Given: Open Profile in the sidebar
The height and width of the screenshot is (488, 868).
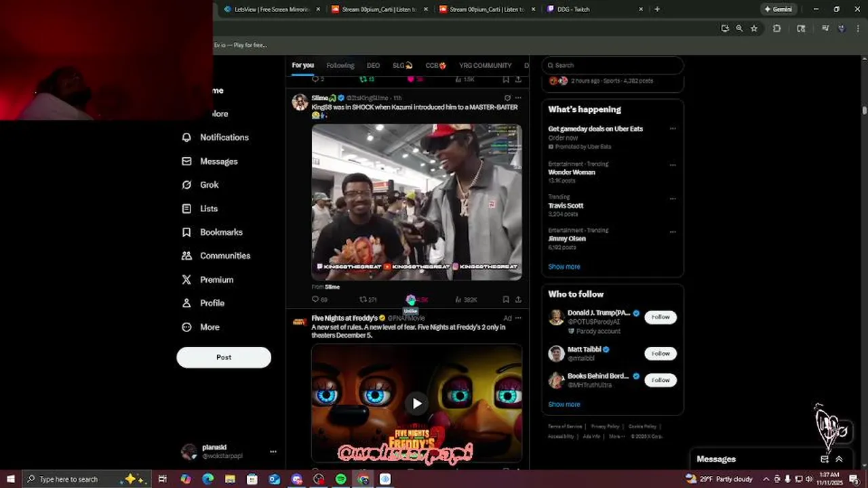Looking at the screenshot, I should click(203, 304).
